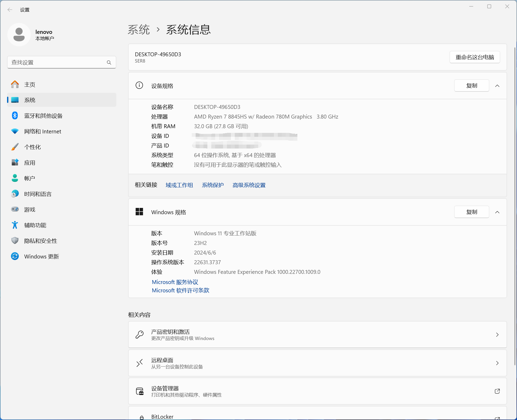Collapse the Windows 规格 section chevron
The image size is (517, 420).
click(497, 212)
